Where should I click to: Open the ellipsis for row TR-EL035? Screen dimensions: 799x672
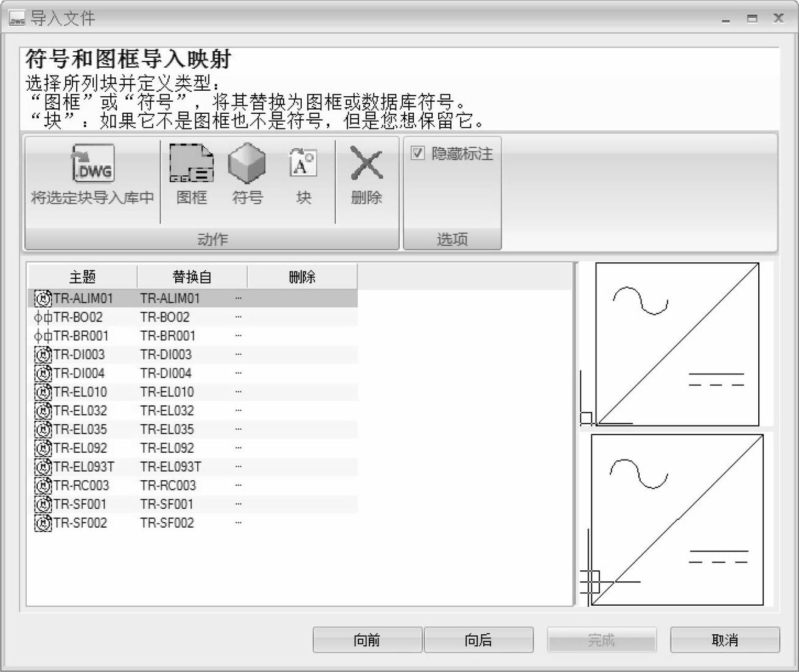[238, 429]
